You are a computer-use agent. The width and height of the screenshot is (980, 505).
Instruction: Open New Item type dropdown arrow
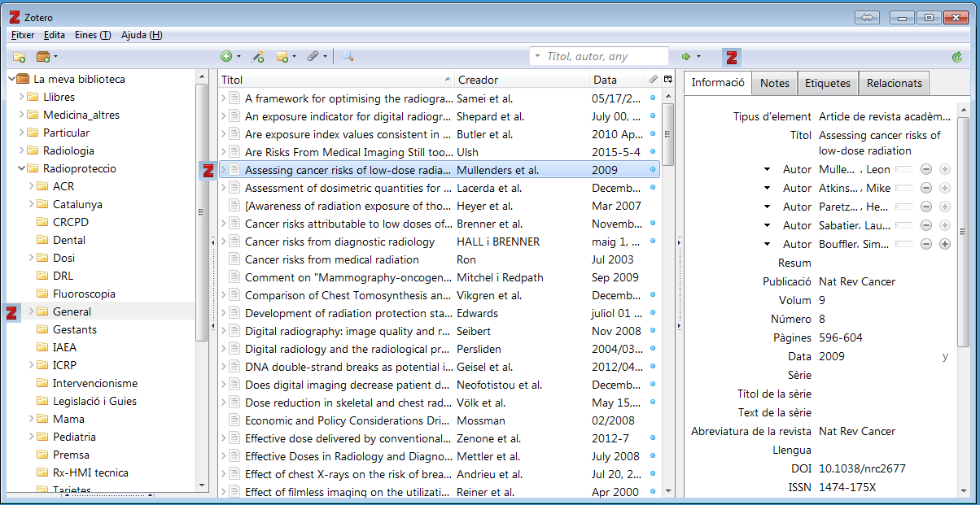pyautogui.click(x=238, y=57)
